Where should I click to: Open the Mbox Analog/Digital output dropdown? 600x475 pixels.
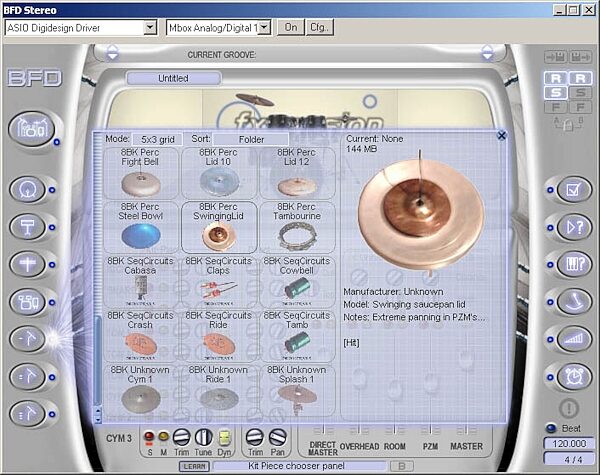(264, 28)
